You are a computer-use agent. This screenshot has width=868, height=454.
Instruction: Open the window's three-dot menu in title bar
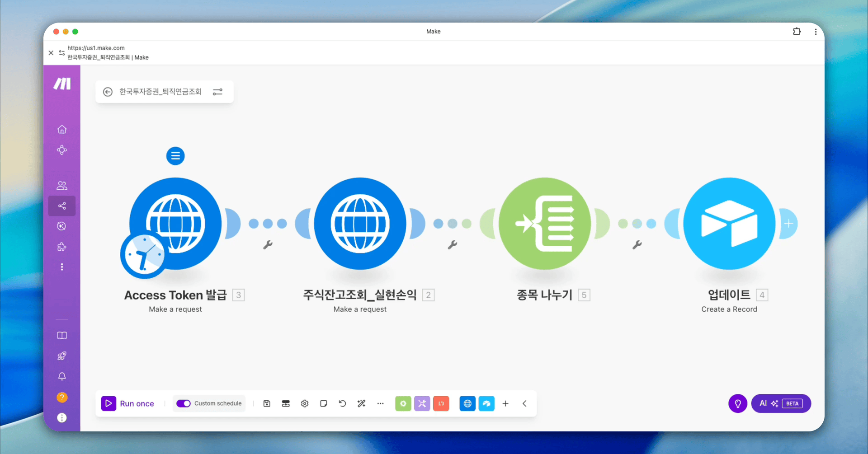pos(816,32)
